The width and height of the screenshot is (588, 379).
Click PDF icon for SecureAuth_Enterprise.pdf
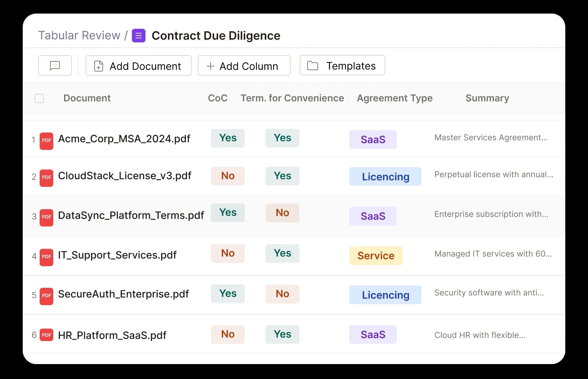[46, 296]
